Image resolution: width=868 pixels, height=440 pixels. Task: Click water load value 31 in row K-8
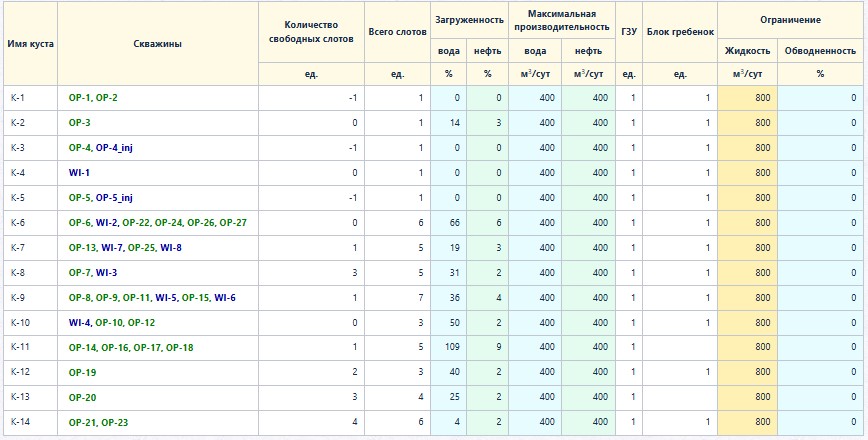tap(455, 272)
